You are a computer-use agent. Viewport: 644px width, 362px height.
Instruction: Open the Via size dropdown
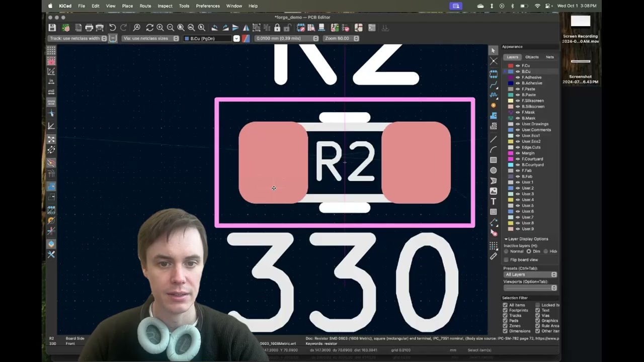click(x=150, y=38)
